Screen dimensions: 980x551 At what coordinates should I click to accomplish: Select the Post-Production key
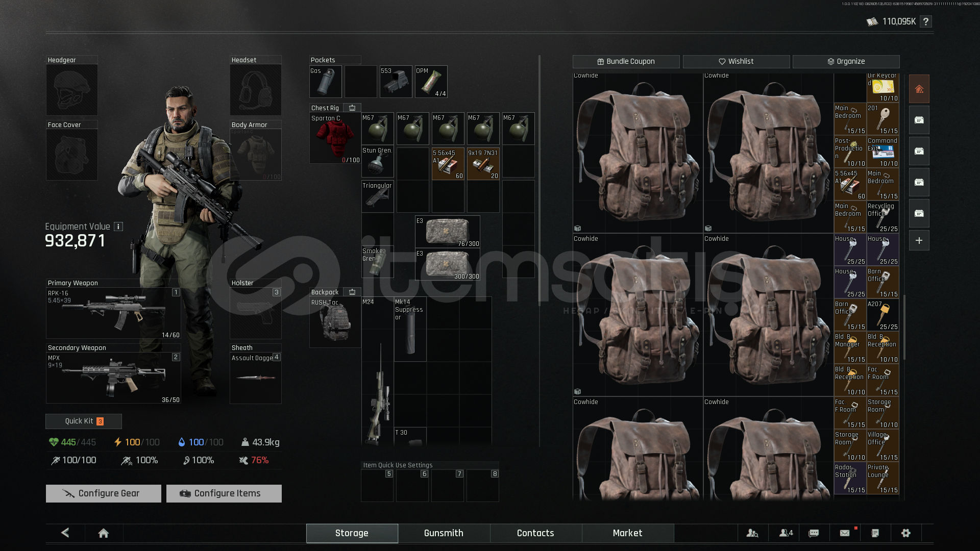tap(850, 152)
